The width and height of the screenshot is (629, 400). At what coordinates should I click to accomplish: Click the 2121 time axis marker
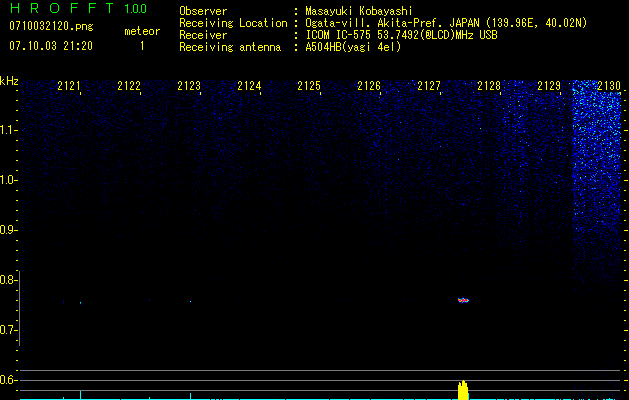pyautogui.click(x=69, y=86)
